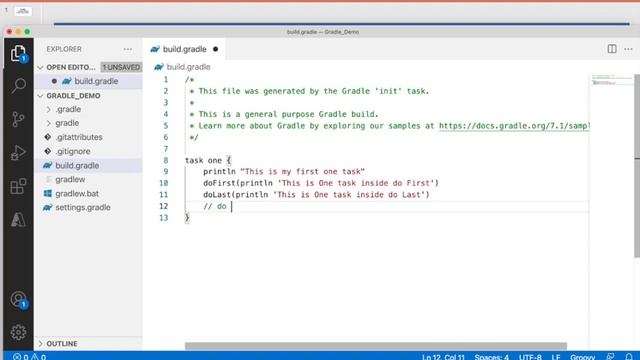Screen dimensions: 640x360
Task: Select the build.gradle editor tab
Action: [x=184, y=49]
